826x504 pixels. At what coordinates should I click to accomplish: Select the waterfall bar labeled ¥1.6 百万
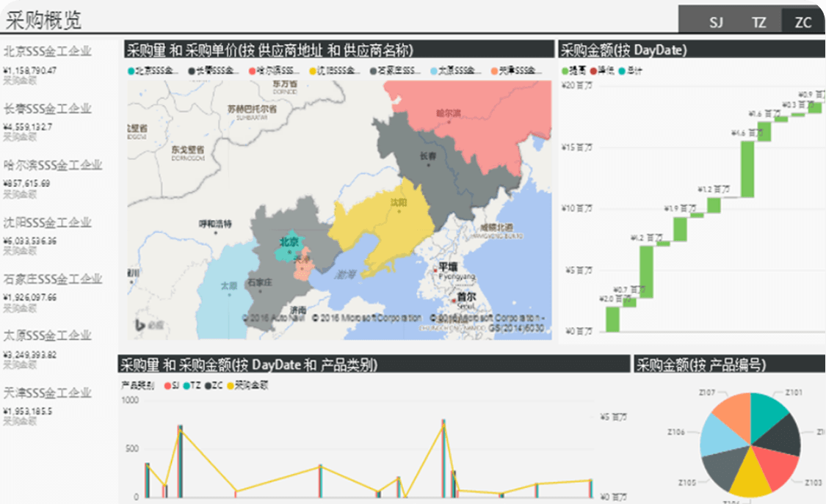764,131
